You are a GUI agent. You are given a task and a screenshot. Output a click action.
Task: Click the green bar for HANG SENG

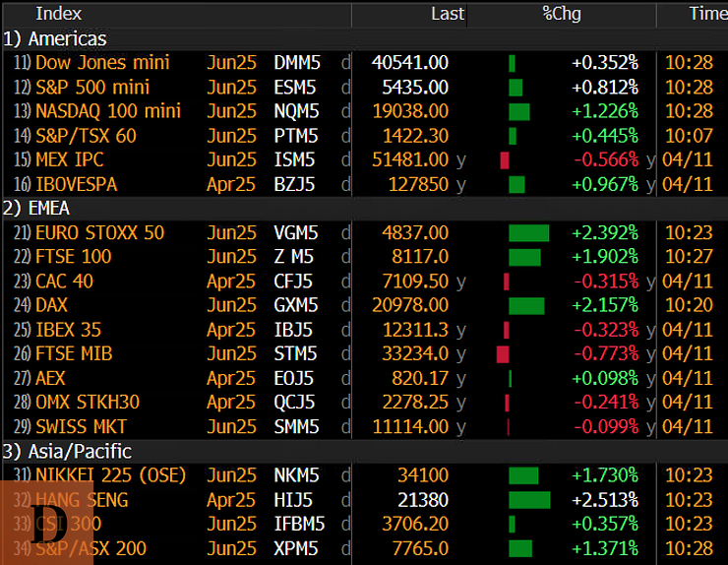(x=529, y=500)
